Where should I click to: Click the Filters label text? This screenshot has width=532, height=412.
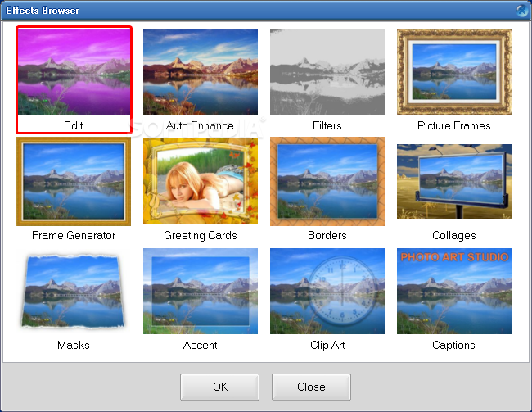point(327,125)
